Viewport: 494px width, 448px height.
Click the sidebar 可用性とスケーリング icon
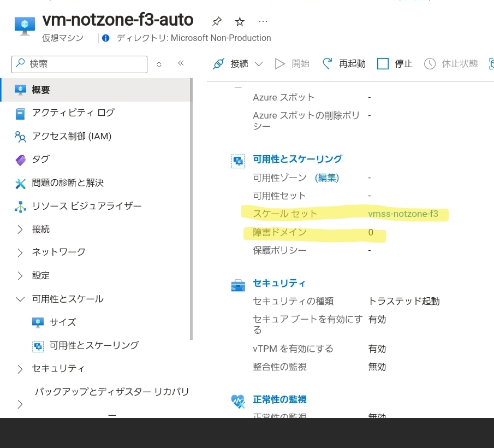pyautogui.click(x=38, y=346)
